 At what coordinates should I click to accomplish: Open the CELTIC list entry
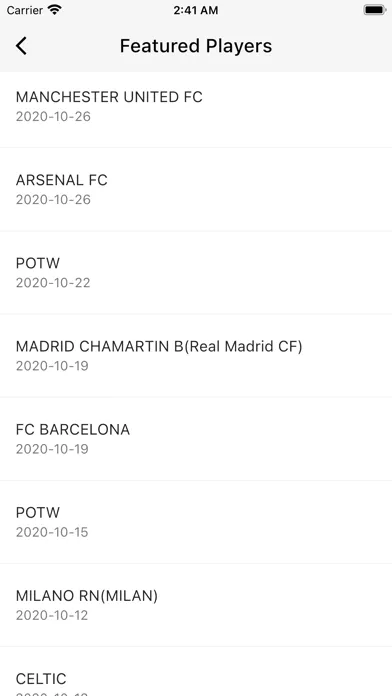(196, 672)
